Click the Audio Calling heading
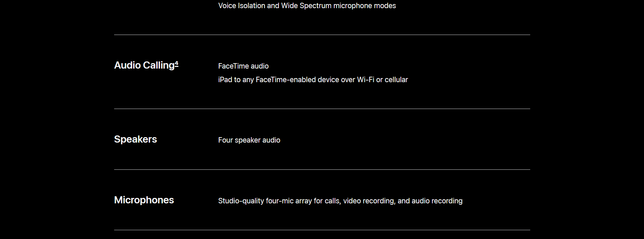 click(144, 65)
